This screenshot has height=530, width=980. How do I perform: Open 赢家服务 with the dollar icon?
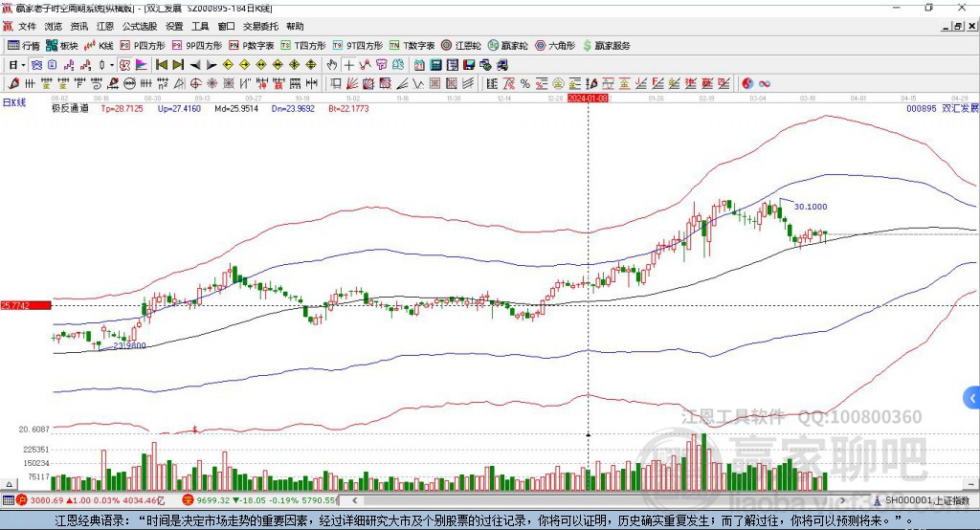pyautogui.click(x=606, y=46)
